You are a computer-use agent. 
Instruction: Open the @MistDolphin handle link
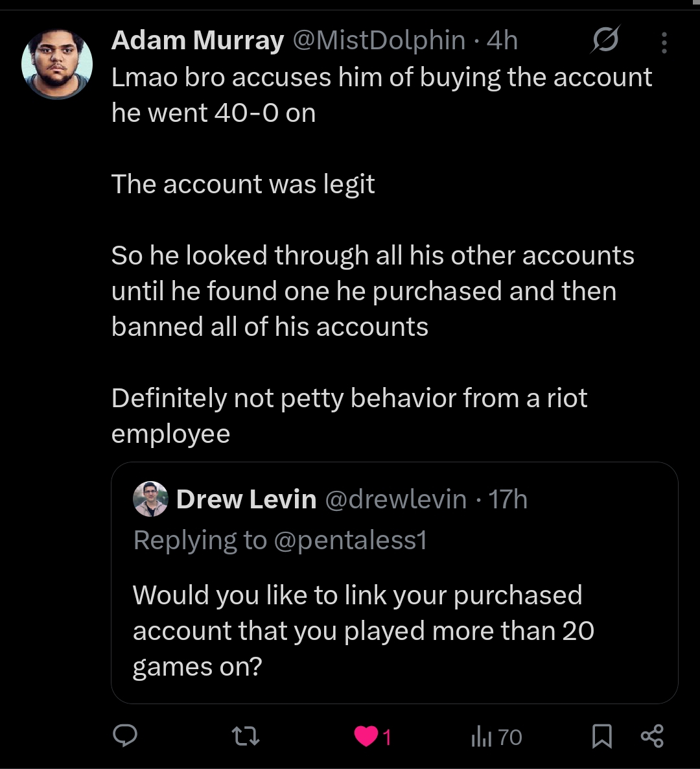pyautogui.click(x=379, y=41)
